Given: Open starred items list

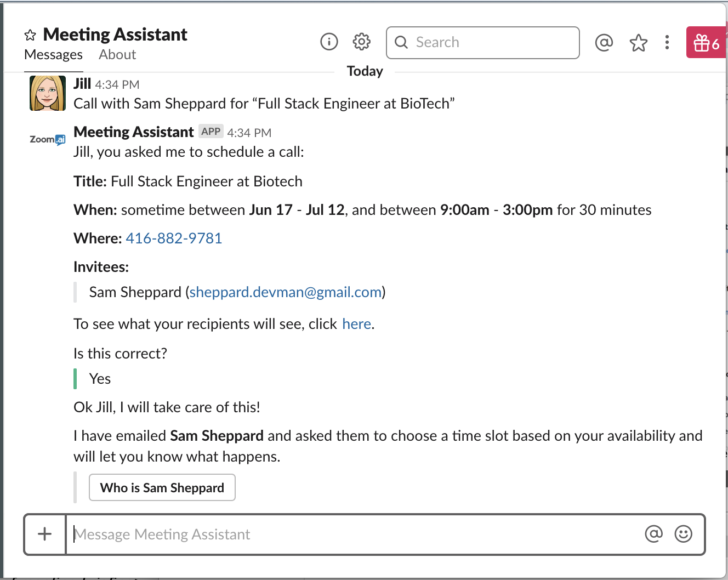Looking at the screenshot, I should point(638,43).
